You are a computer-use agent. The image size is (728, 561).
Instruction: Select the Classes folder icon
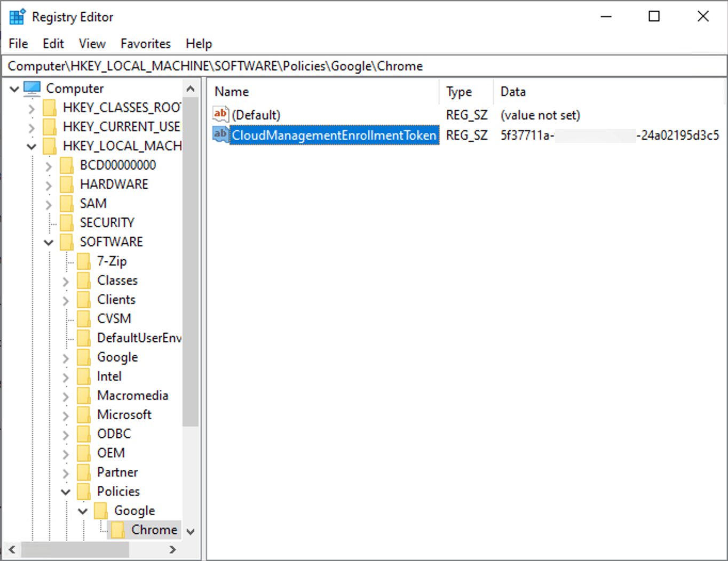84,280
